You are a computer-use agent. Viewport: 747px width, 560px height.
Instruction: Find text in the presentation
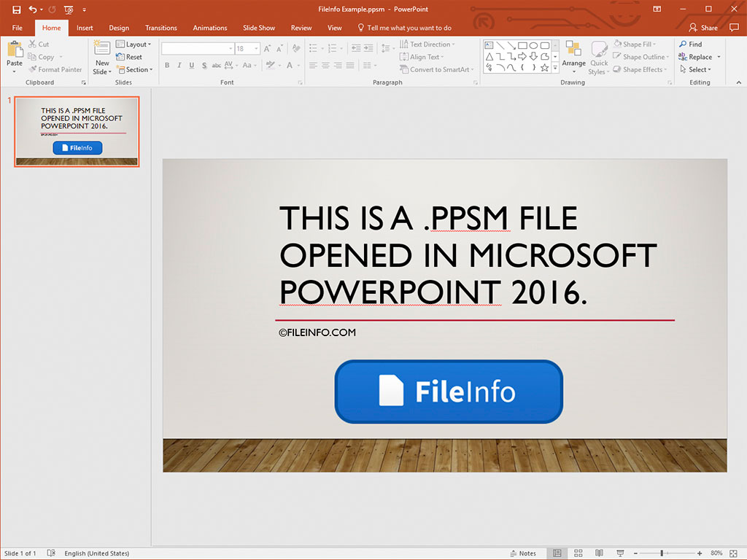tap(690, 44)
